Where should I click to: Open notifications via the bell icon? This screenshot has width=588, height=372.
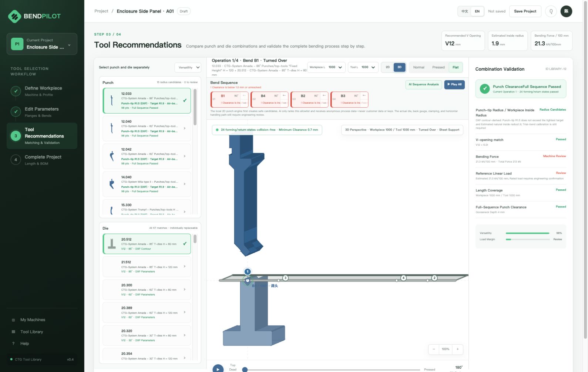pos(551,11)
